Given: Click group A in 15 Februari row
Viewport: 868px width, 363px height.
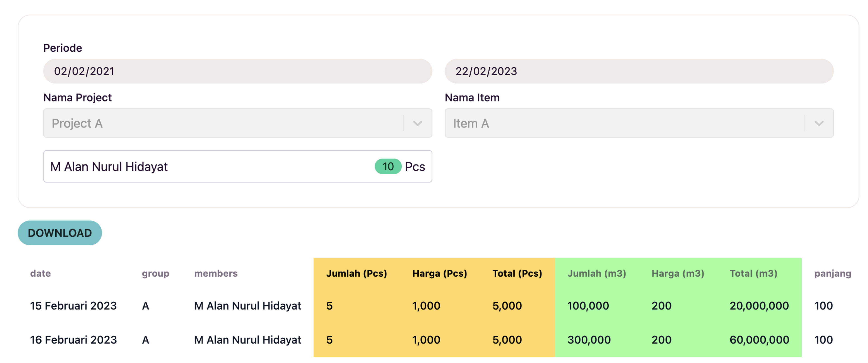Looking at the screenshot, I should pos(145,306).
